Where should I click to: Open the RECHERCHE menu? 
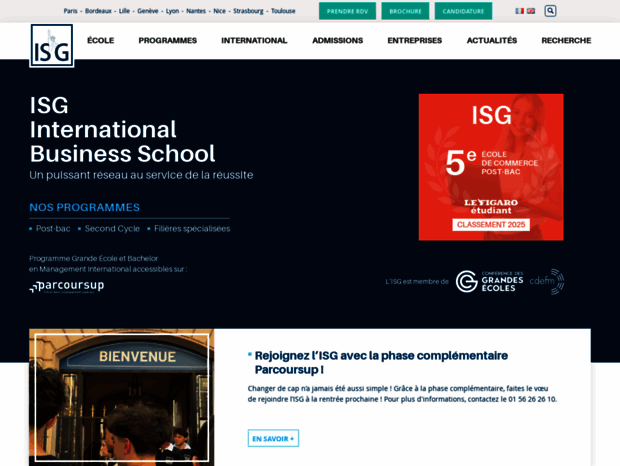(566, 40)
